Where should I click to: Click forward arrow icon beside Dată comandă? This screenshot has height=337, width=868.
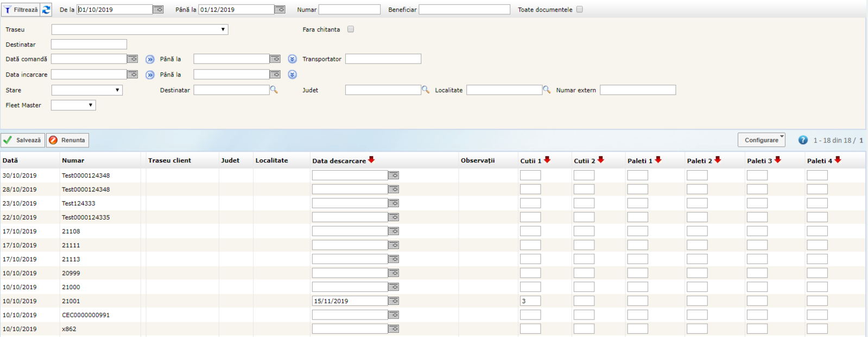[x=150, y=59]
